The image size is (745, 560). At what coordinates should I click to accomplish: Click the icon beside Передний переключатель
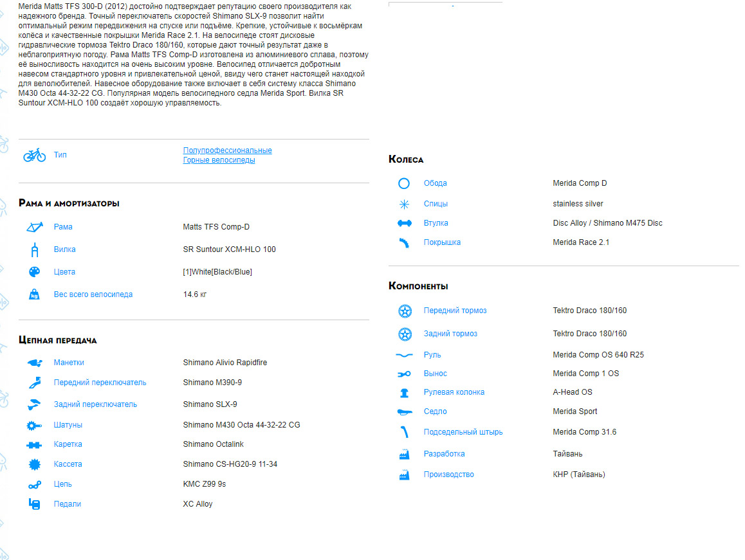pyautogui.click(x=35, y=383)
